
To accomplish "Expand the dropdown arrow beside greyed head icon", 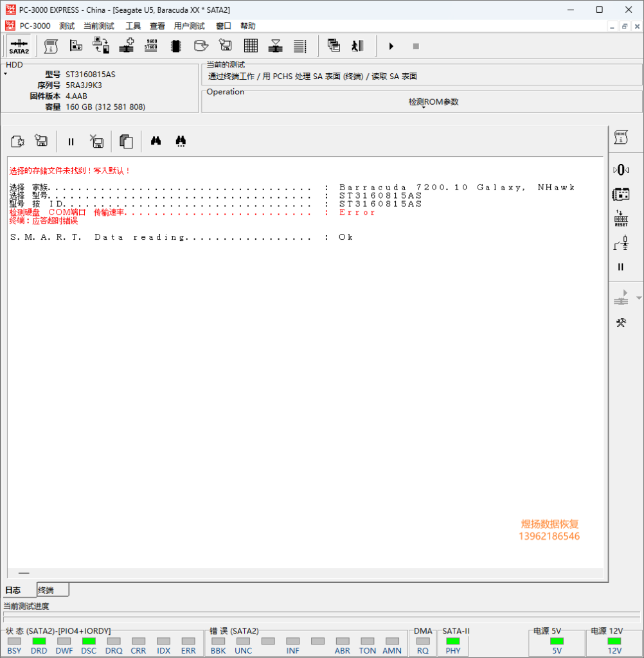I will tap(639, 298).
